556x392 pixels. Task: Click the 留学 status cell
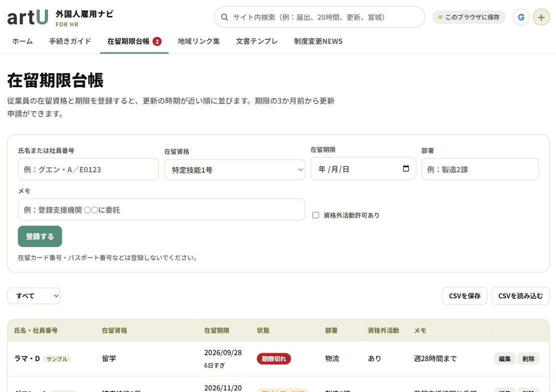[x=109, y=358]
